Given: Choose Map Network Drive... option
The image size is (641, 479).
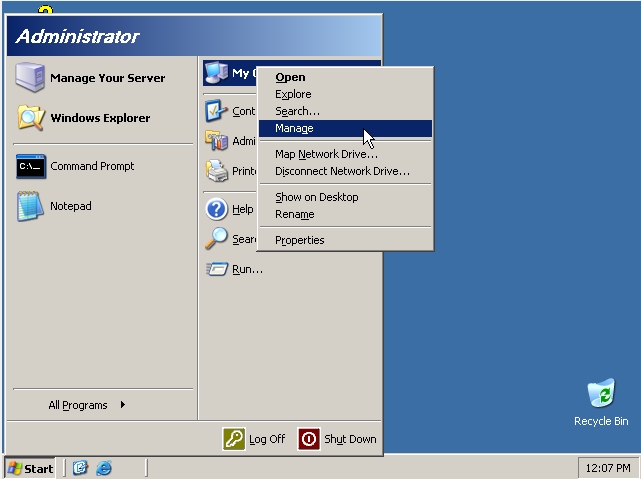Looking at the screenshot, I should 345,154.
